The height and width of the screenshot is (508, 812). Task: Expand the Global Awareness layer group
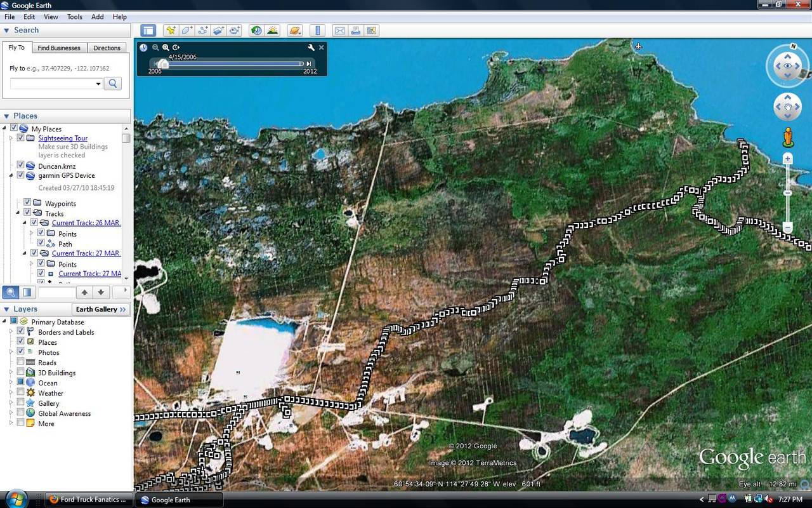click(11, 413)
